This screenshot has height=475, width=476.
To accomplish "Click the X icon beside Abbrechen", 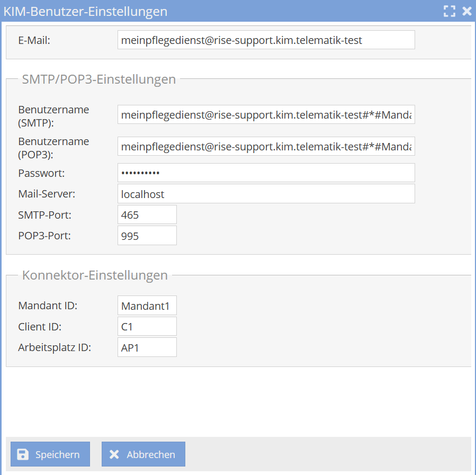I will pos(114,454).
